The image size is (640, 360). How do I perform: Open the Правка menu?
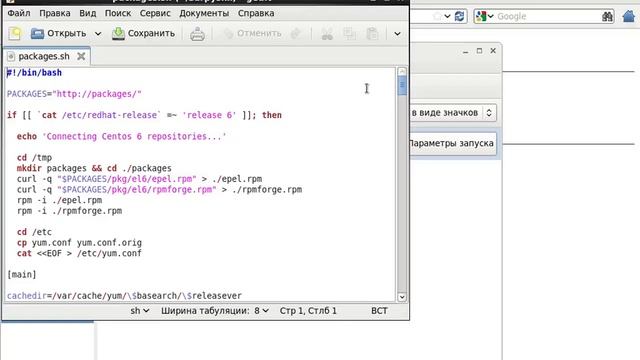55,13
